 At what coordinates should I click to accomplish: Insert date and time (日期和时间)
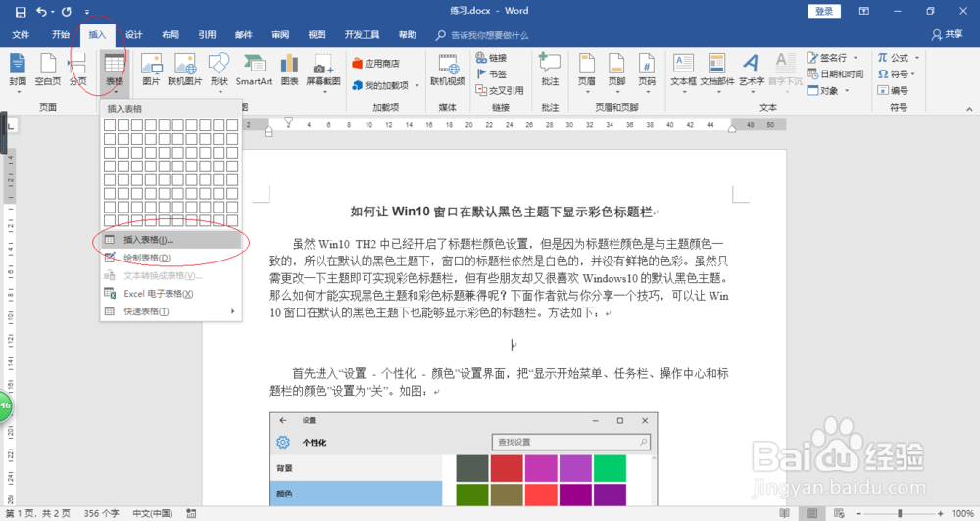tap(836, 73)
